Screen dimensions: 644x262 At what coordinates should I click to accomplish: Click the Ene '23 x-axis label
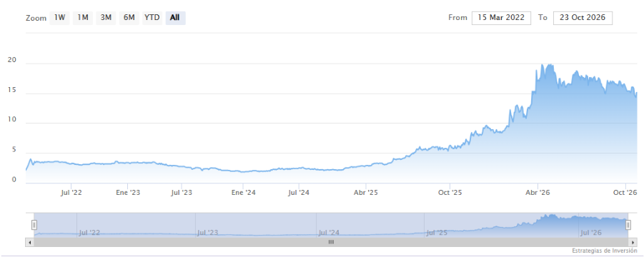click(x=128, y=192)
